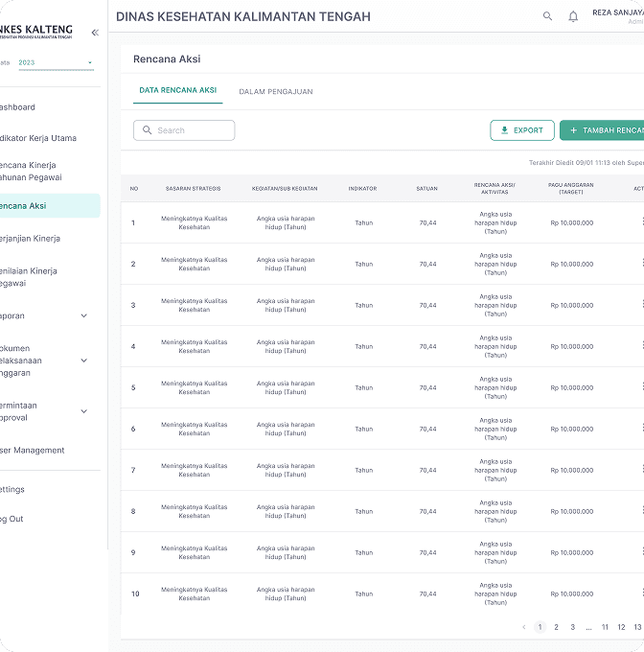
Task: Click Sasaran Strategis column header
Action: 194,189
